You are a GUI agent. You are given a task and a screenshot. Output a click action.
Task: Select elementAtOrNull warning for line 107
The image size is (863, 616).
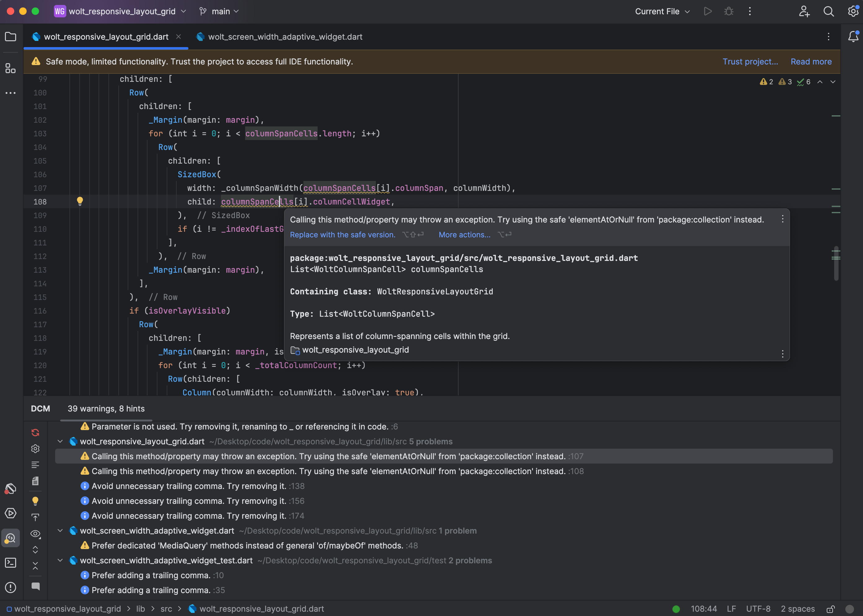(x=444, y=456)
